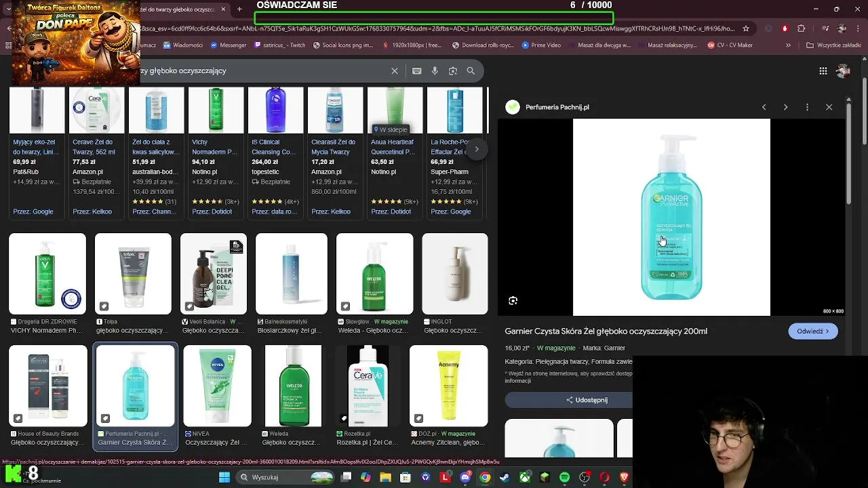Click the 16,00 zł Garnier price

click(517, 348)
